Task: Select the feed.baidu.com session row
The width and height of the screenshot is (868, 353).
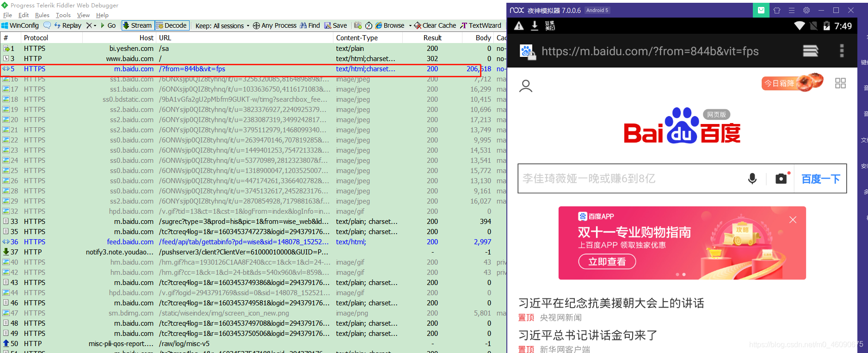Action: [x=253, y=242]
